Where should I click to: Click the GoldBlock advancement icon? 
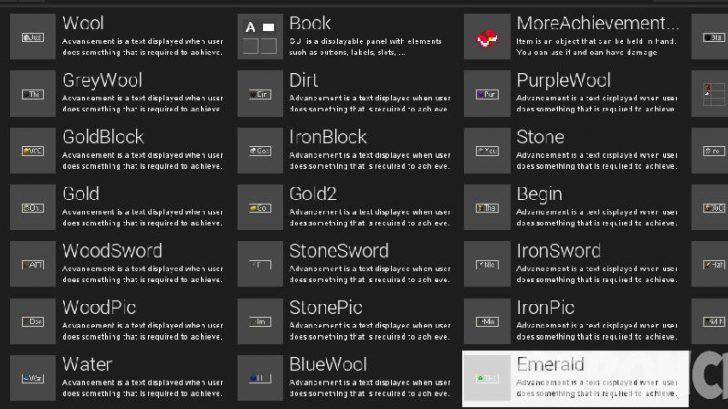(x=32, y=151)
